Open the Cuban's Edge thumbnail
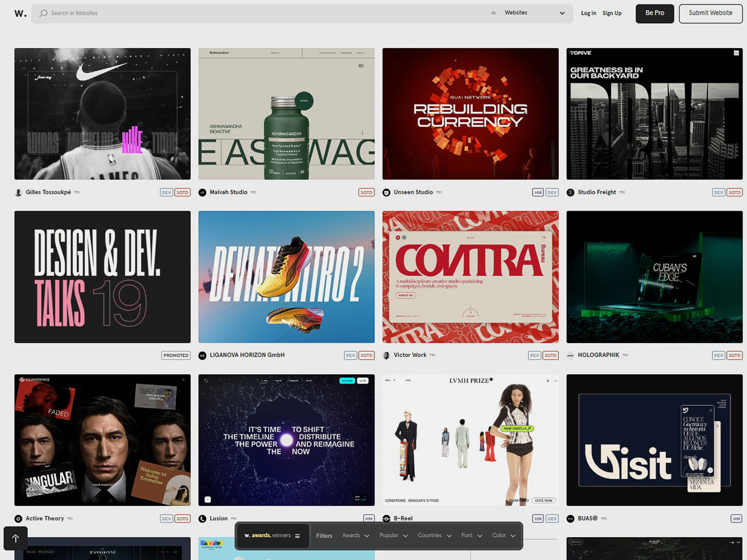Viewport: 747px width, 560px height. [654, 277]
